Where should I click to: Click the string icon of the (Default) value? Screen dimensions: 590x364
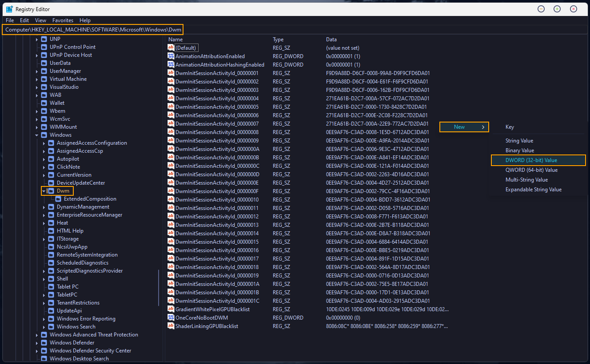(171, 47)
